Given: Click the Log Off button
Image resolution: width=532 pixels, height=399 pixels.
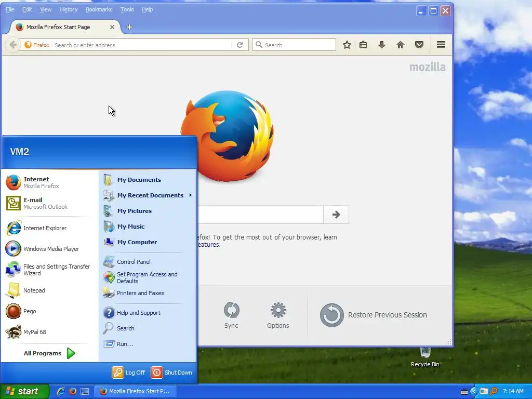Looking at the screenshot, I should tap(129, 373).
